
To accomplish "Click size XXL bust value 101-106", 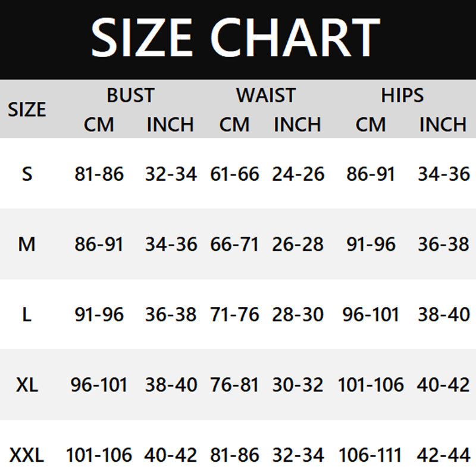I will [x=99, y=456].
